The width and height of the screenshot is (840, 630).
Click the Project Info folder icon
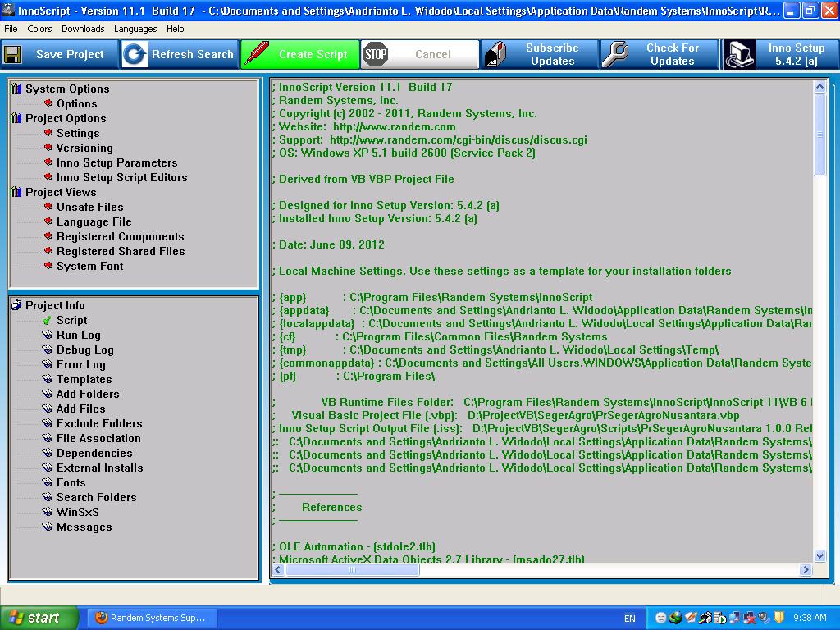click(x=16, y=305)
